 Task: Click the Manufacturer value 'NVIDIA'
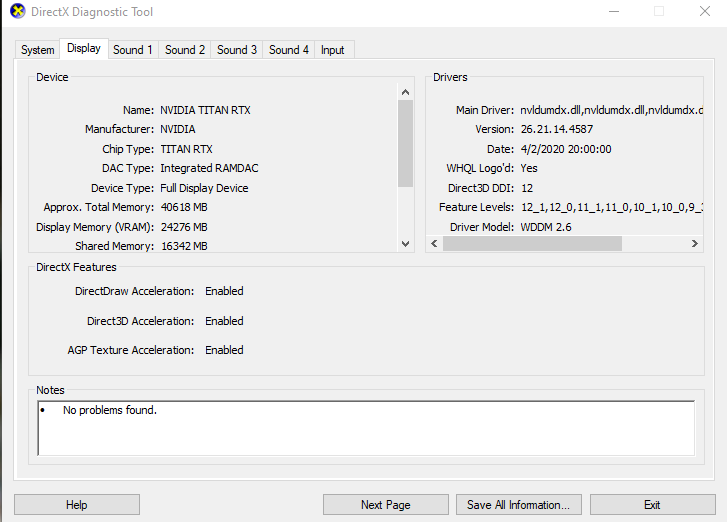coord(178,129)
